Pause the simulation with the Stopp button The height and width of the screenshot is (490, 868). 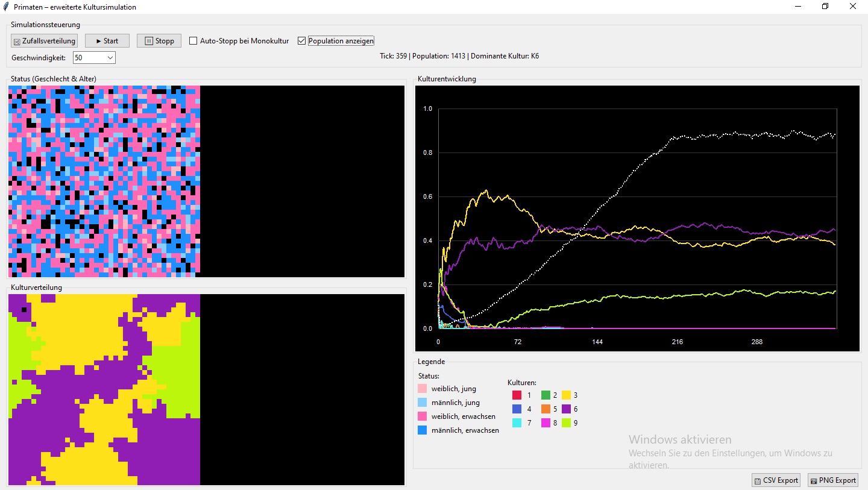tap(159, 41)
